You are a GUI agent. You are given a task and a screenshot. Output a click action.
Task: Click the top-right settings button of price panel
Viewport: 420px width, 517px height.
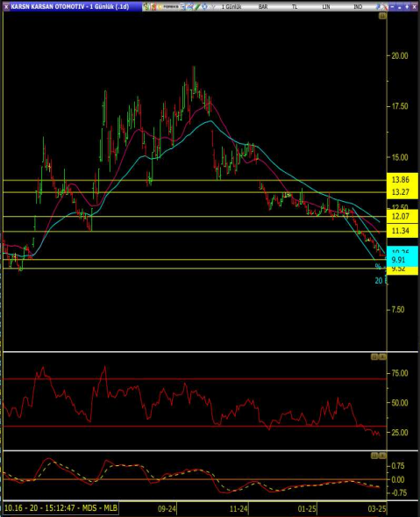pyautogui.click(x=382, y=16)
